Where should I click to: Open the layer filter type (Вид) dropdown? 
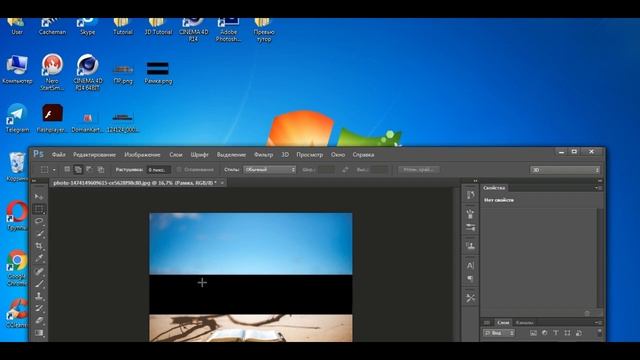click(x=499, y=333)
